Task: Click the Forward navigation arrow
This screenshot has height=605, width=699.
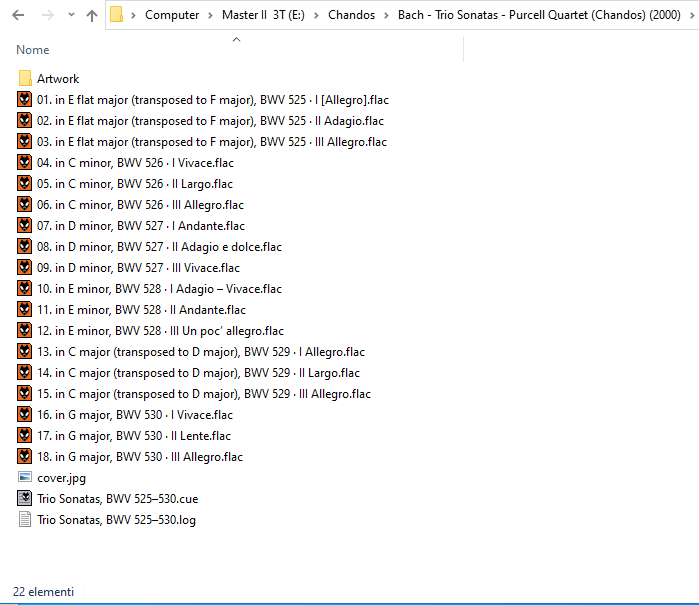Action: click(47, 15)
